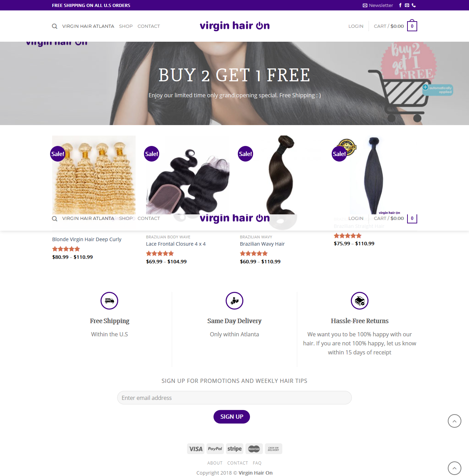Viewport: 469px width, 476px height.
Task: Click the Sign Up button
Action: 232,417
